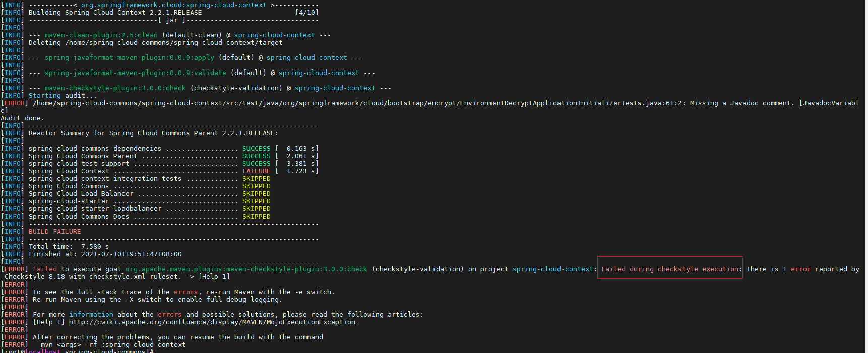The width and height of the screenshot is (868, 353).
Task: Click SKIPPED status of Spring Cloud Commons Docs
Action: 256,217
